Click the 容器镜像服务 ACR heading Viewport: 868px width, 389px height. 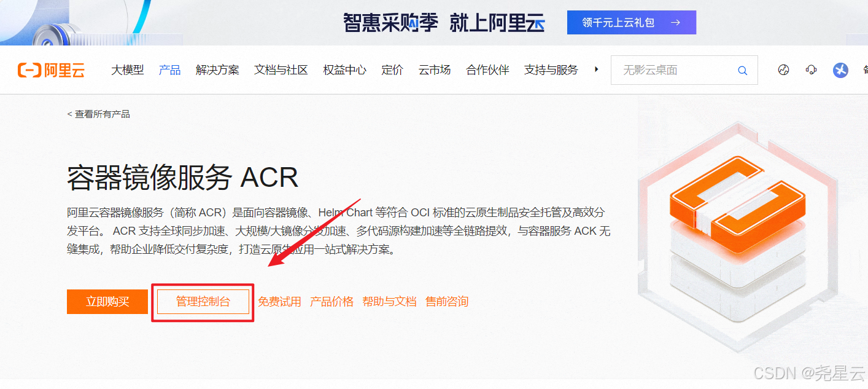tap(182, 178)
